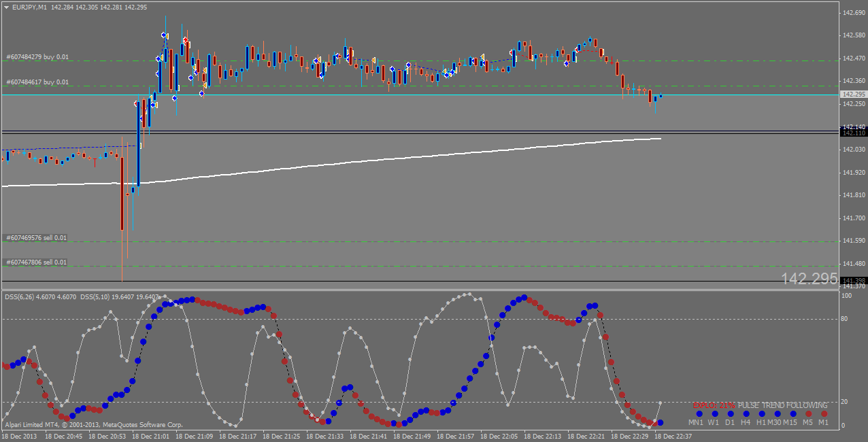
Task: Click the red M5 trend dot
Action: [x=808, y=413]
